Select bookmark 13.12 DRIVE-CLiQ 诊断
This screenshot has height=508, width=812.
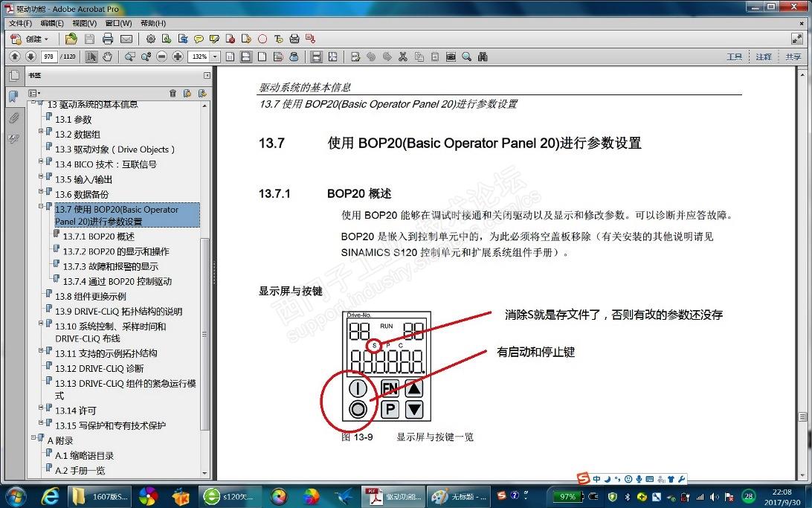(x=99, y=369)
